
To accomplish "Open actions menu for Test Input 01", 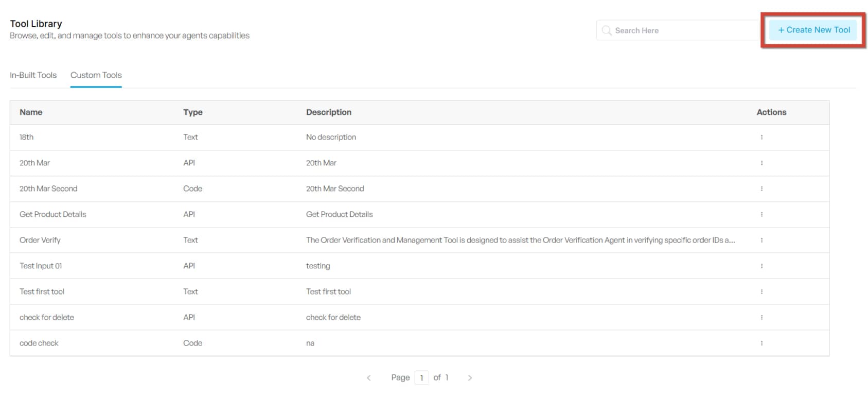I will coord(761,266).
